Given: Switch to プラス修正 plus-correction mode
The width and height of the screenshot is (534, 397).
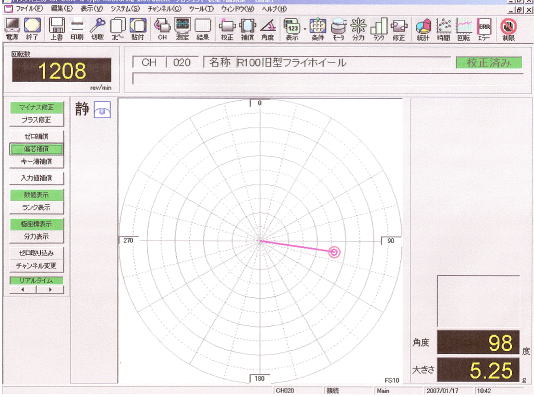Looking at the screenshot, I should pyautogui.click(x=36, y=120).
